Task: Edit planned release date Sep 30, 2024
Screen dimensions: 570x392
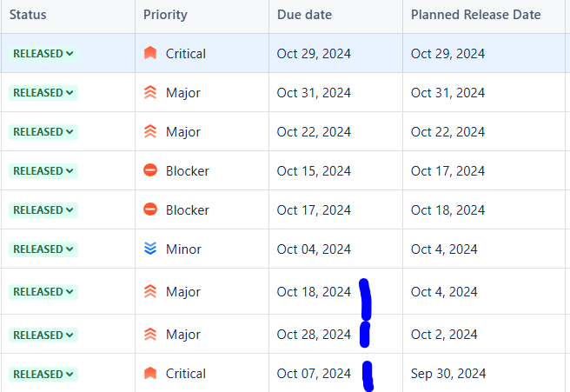Action: tap(448, 374)
